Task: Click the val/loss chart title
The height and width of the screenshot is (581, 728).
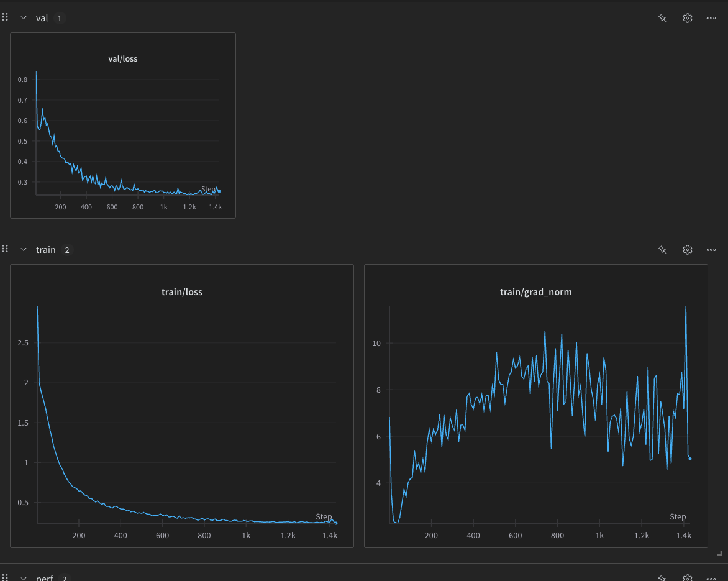Action: pos(123,59)
